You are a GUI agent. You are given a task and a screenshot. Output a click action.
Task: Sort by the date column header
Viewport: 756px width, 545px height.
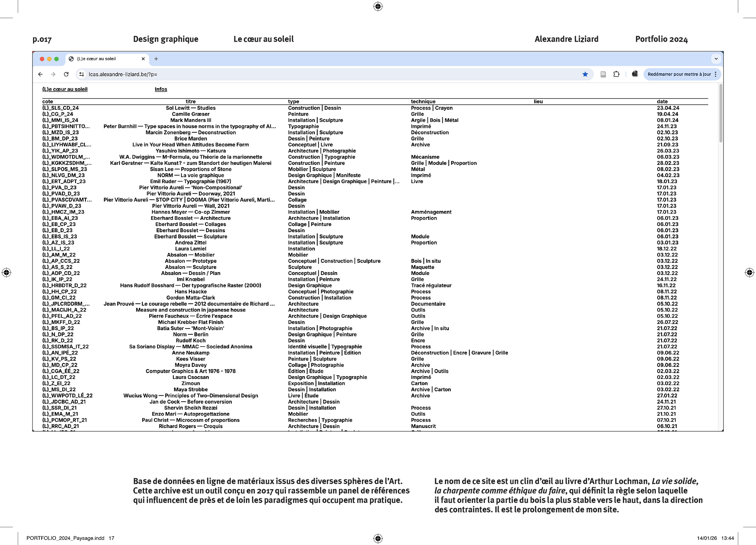(662, 102)
